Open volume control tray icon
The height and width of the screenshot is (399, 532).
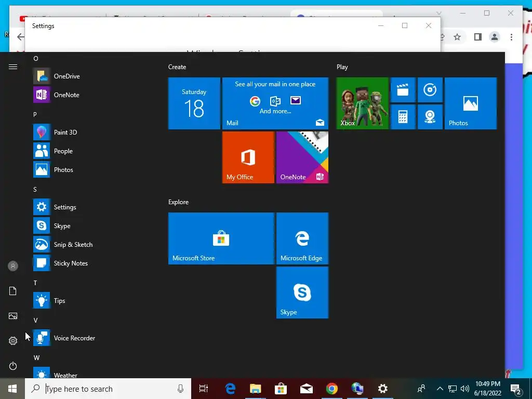click(465, 389)
